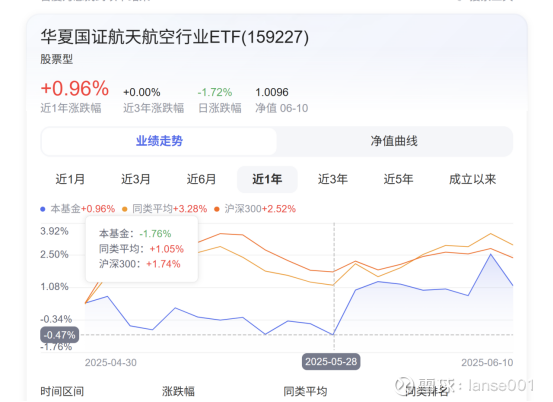The image size is (553, 402).
Task: Select the 近3年 time range
Action: (333, 179)
